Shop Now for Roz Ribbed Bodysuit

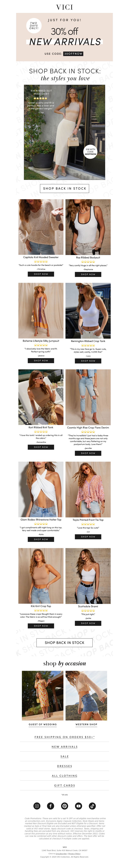(x=88, y=274)
